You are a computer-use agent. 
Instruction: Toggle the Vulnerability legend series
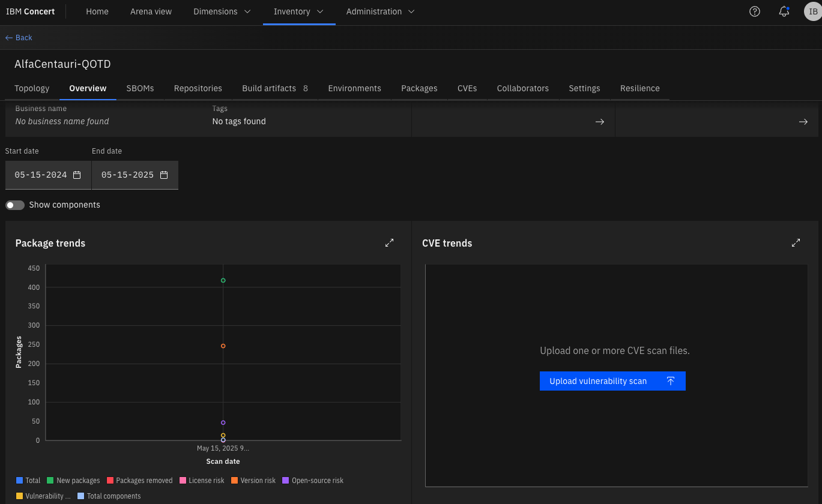tap(43, 496)
